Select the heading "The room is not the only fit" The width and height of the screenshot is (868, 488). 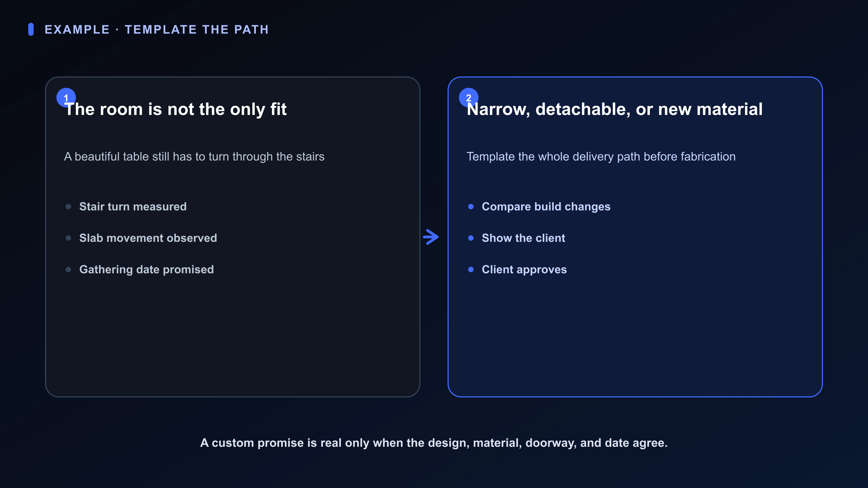(x=175, y=109)
